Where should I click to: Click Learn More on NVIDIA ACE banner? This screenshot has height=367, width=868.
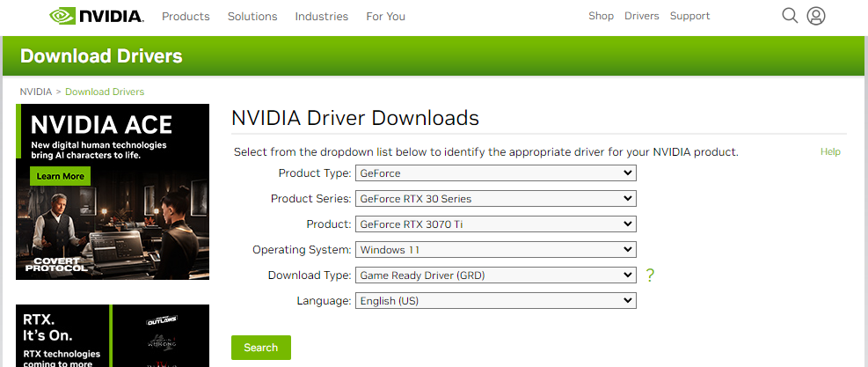(61, 176)
